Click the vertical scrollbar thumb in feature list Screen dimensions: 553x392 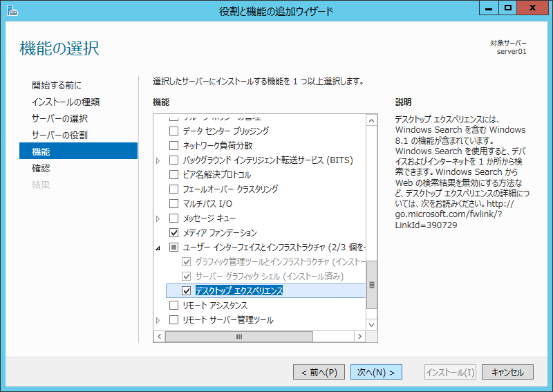click(x=372, y=284)
